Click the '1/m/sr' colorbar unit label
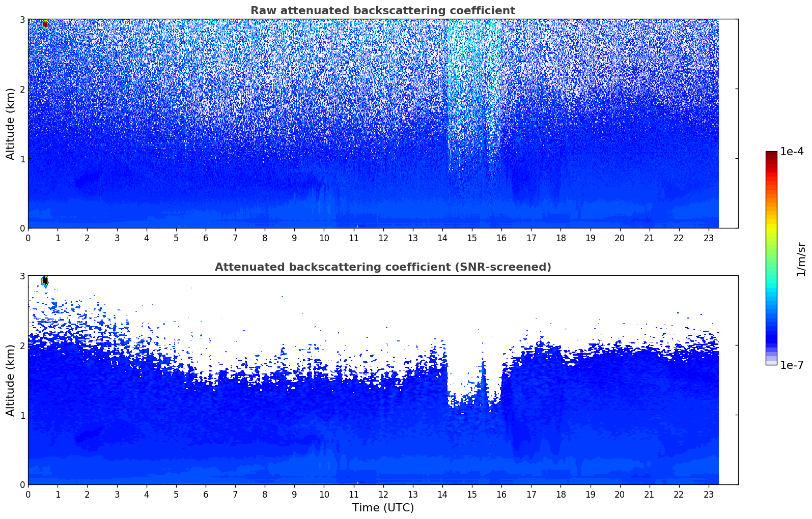The width and height of the screenshot is (812, 519). [x=801, y=259]
